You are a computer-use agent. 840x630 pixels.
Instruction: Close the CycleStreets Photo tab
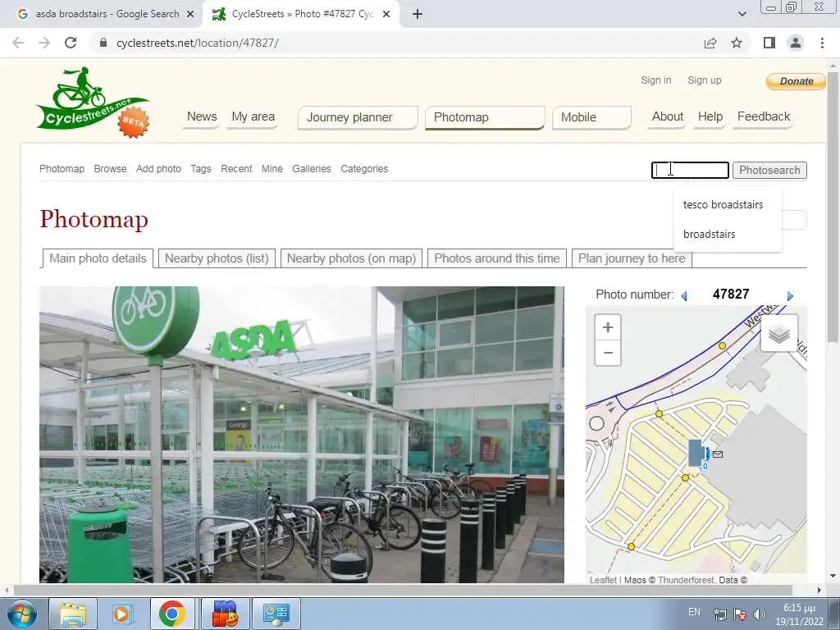[x=386, y=14]
